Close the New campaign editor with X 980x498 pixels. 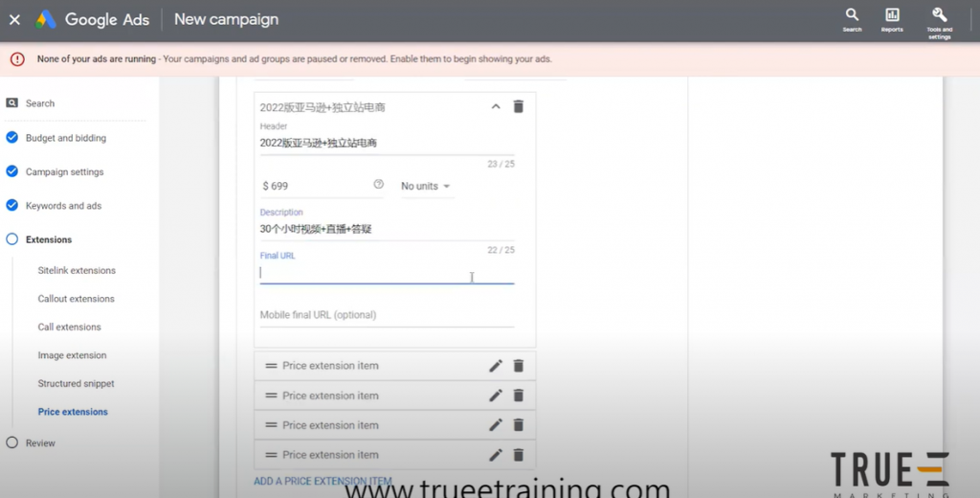click(x=14, y=19)
